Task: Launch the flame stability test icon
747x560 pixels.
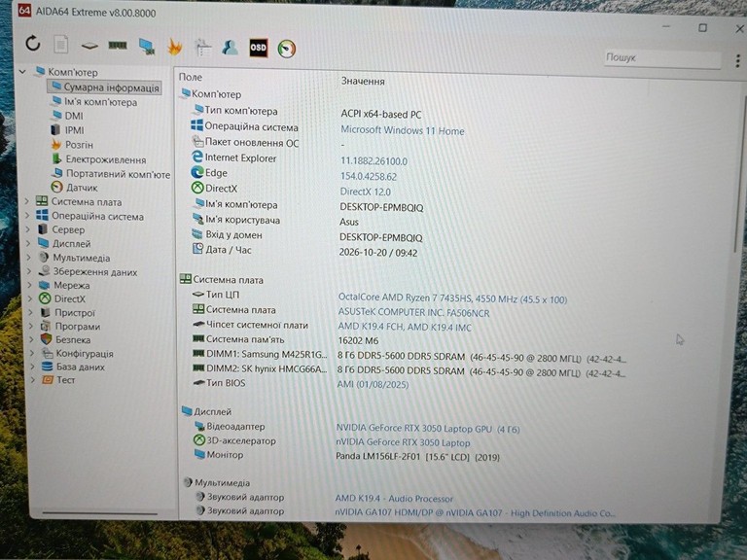Action: click(x=175, y=47)
